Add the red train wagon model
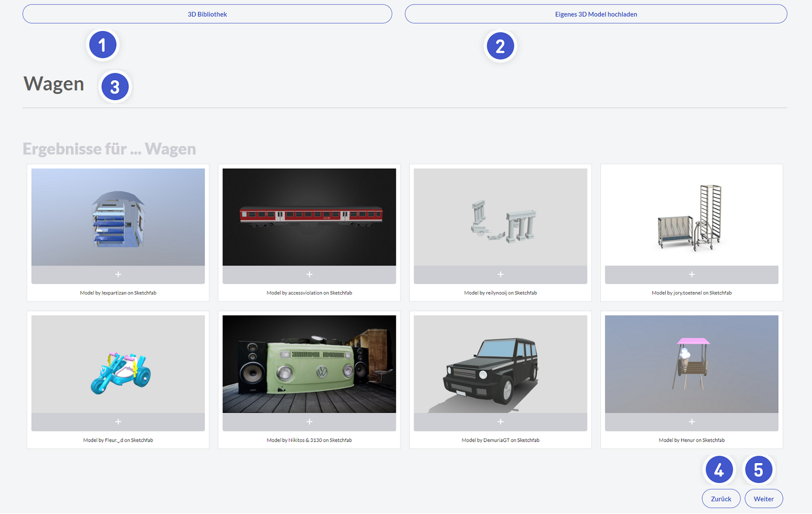This screenshot has height=514, width=812. [309, 275]
